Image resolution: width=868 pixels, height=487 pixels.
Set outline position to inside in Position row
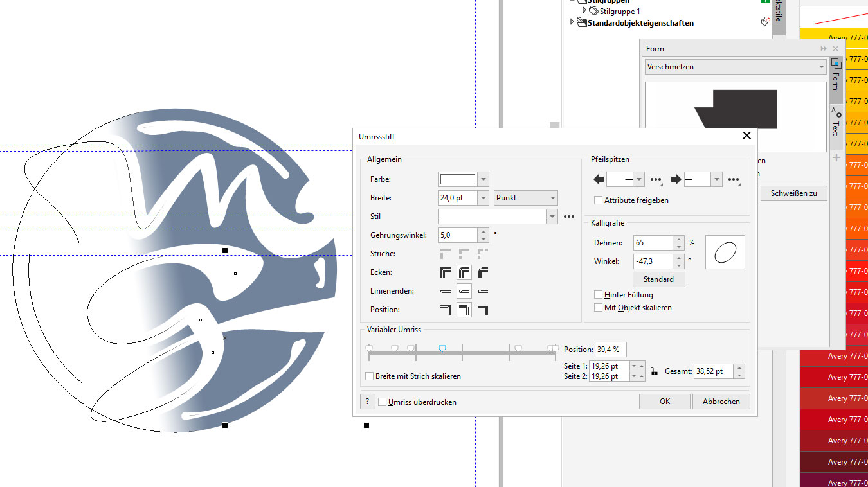483,310
